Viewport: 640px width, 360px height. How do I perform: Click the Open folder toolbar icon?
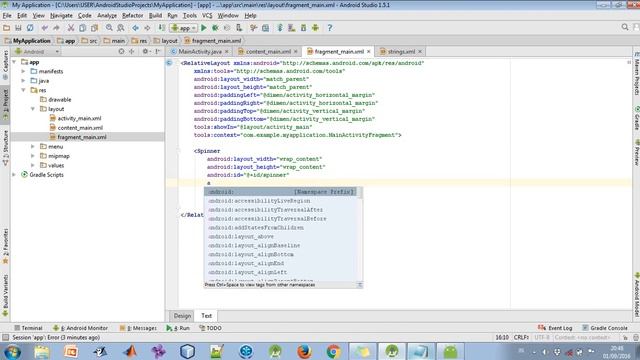pos(7,28)
